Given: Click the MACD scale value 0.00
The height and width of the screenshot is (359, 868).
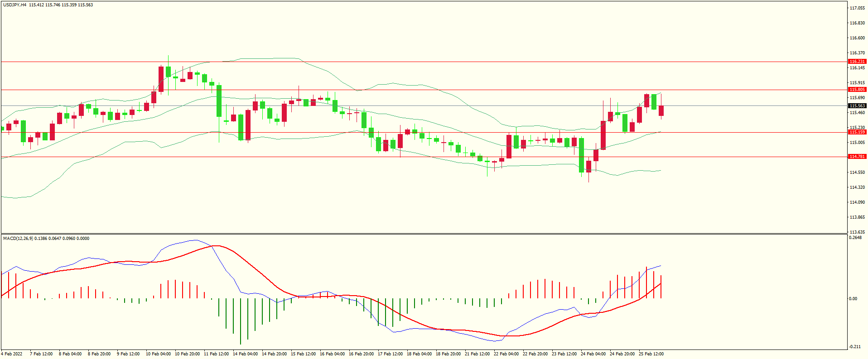Looking at the screenshot, I should click(853, 299).
